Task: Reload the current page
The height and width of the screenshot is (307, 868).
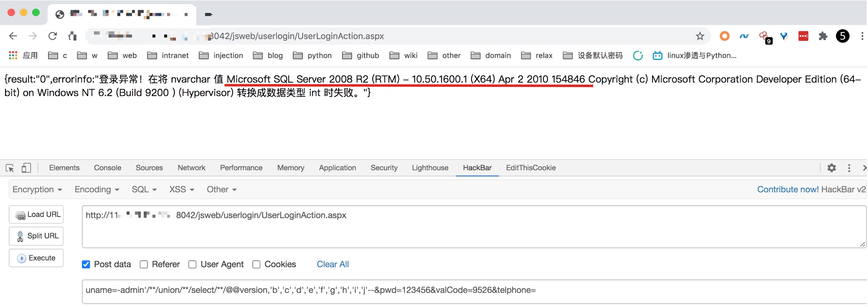Action: point(52,36)
